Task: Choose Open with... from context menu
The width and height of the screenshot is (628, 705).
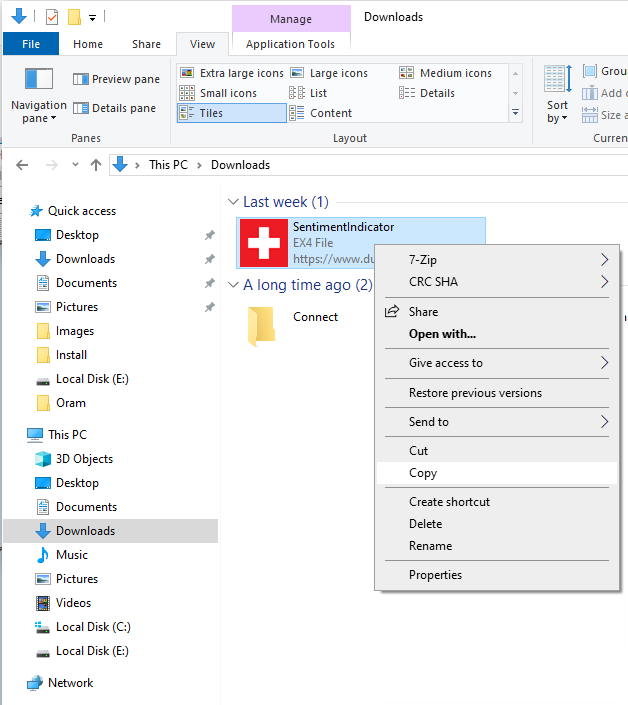Action: pos(497,334)
